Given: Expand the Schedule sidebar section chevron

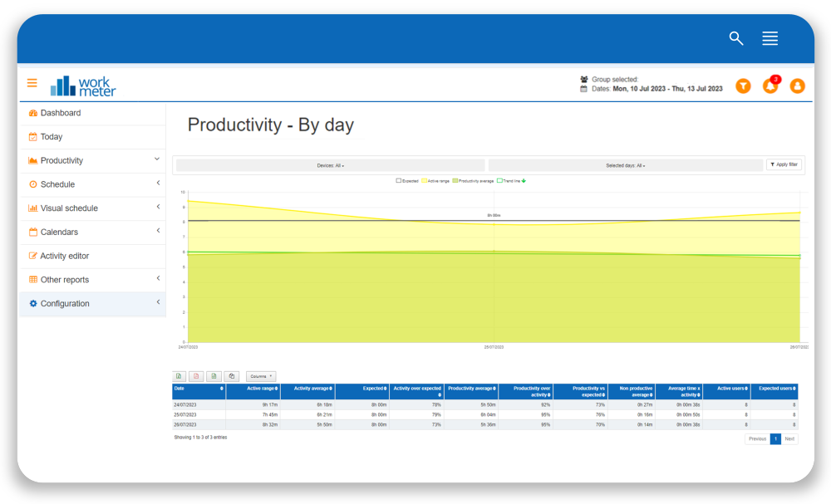Looking at the screenshot, I should [158, 184].
